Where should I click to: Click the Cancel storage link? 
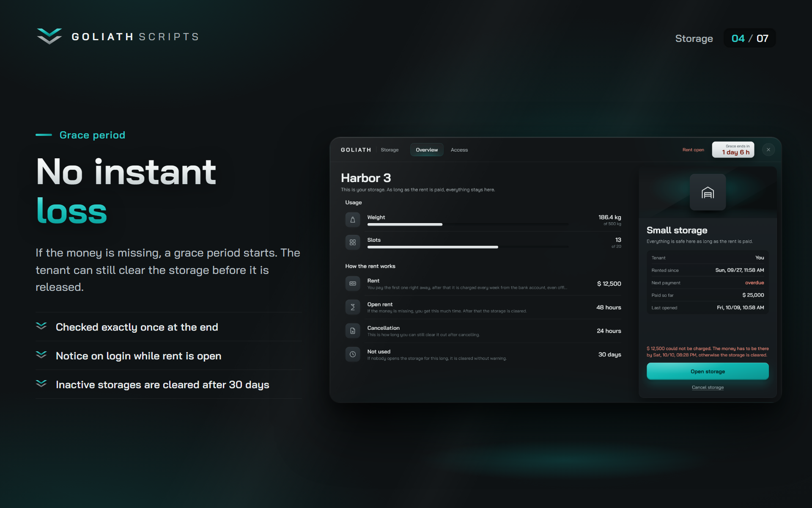coord(708,387)
